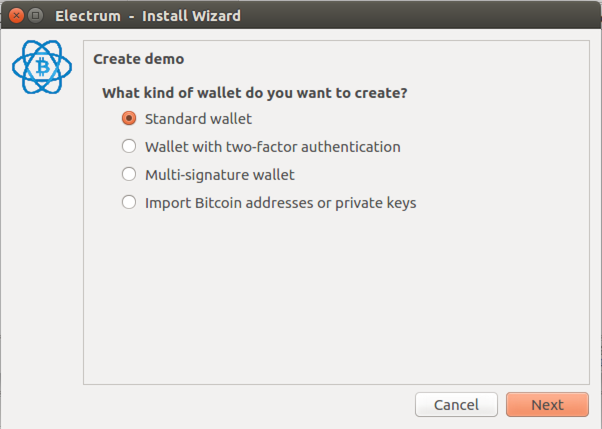Viewport: 602px width, 429px height.
Task: Click empty space inside the wizard panel
Action: pyautogui.click(x=336, y=296)
